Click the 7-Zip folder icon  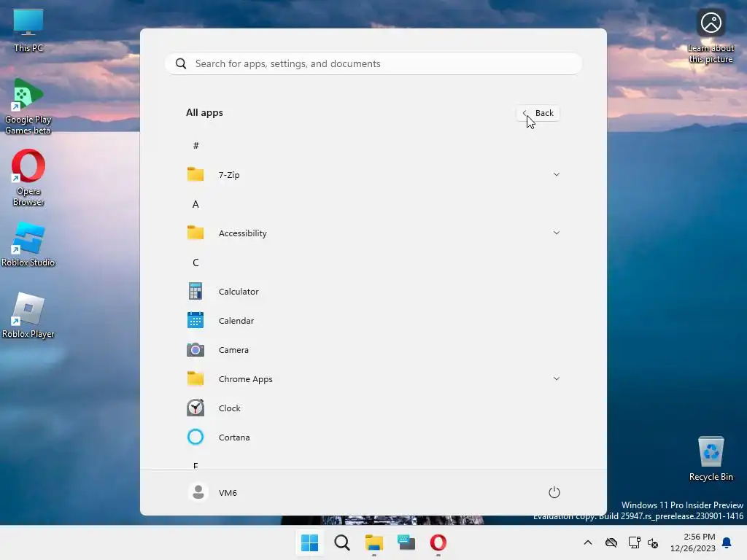coord(196,174)
